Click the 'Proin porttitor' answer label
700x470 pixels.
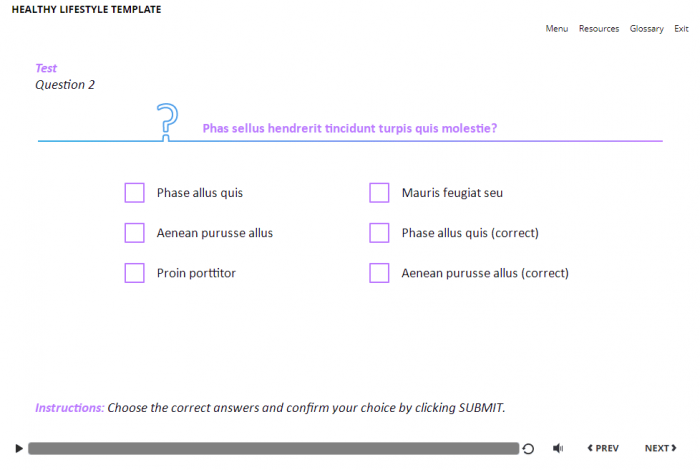point(196,273)
